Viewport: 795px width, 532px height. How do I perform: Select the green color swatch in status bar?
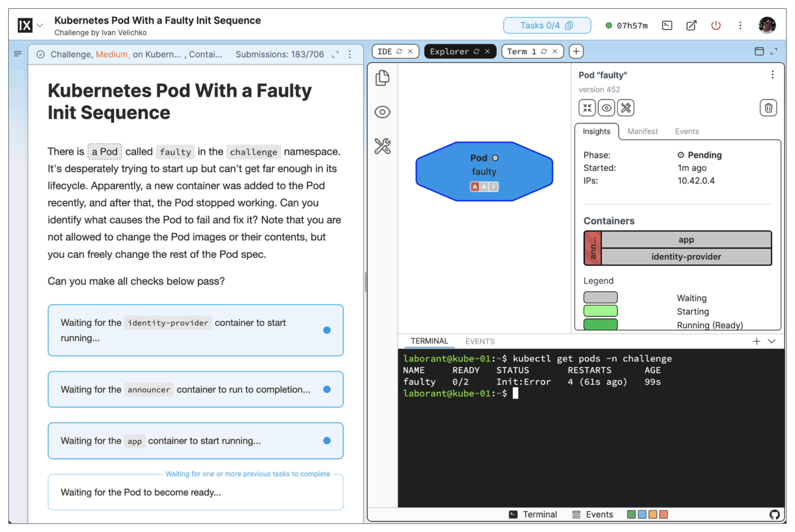point(631,515)
